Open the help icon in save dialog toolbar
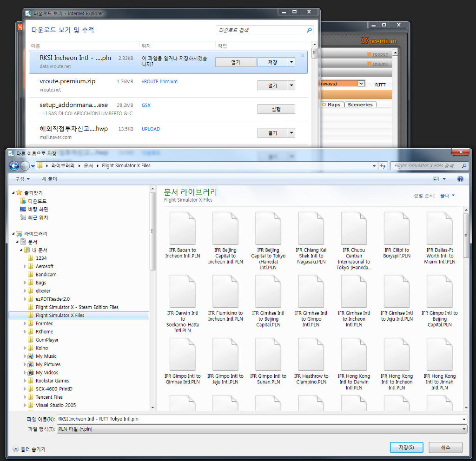The width and height of the screenshot is (476, 461). click(460, 179)
